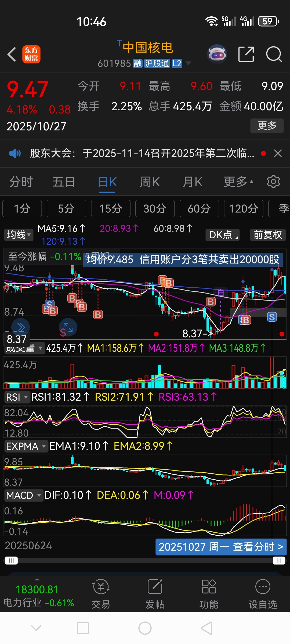Image resolution: width=290 pixels, height=644 pixels.
Task: Open the DK点 dropdown
Action: tap(223, 235)
